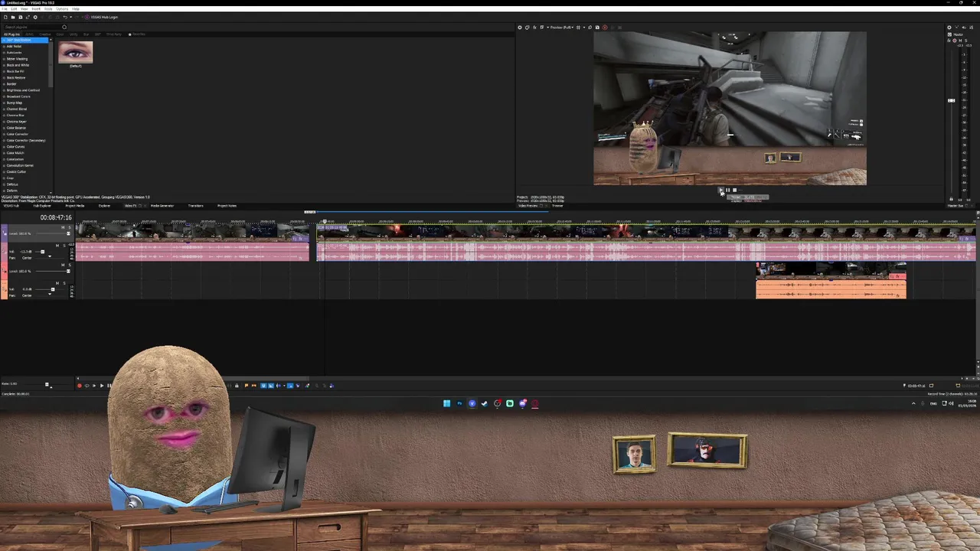Screen dimensions: 980x551
Task: Save preview snapshot to file
Action: [597, 28]
